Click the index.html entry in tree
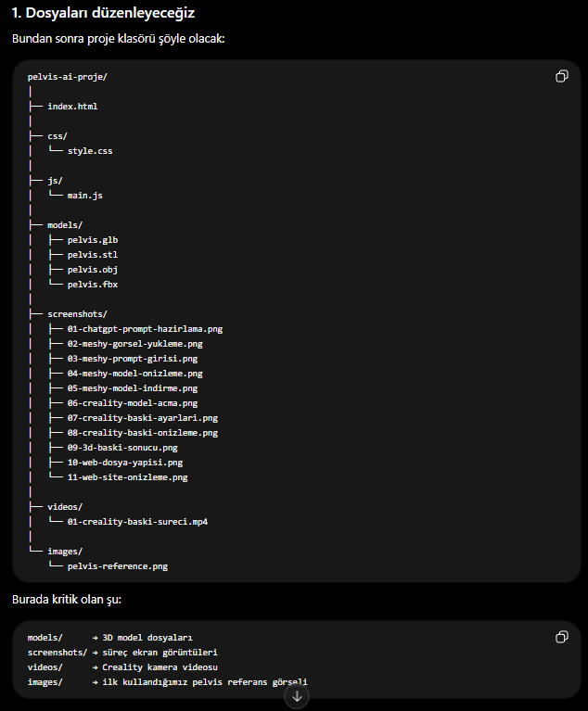The image size is (588, 711). (x=72, y=106)
